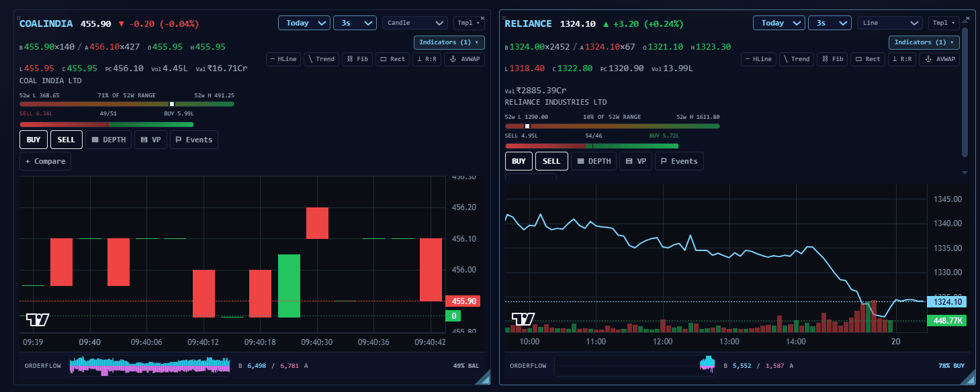Close the RELIANCE panel
Screen dimensions: 980x392
tap(968, 17)
